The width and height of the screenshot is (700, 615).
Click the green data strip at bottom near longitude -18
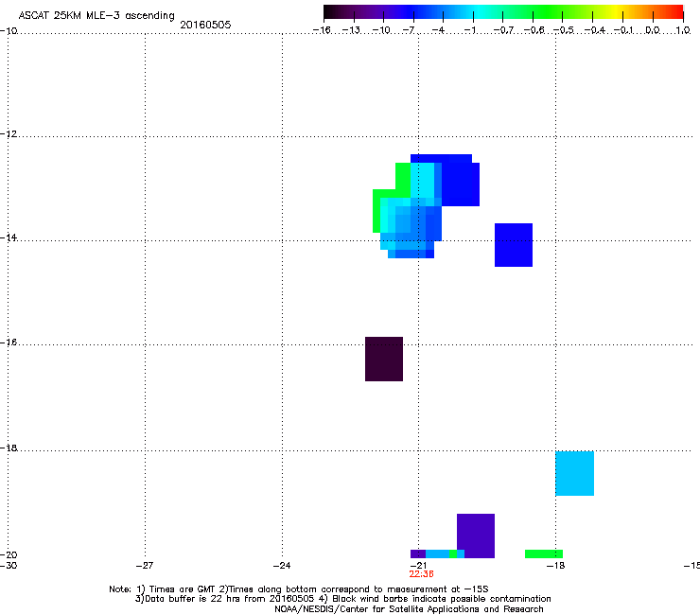click(x=544, y=553)
